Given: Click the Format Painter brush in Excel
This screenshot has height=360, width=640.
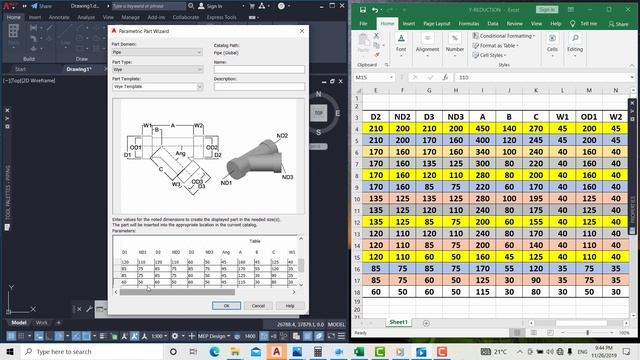Looking at the screenshot, I should (376, 54).
